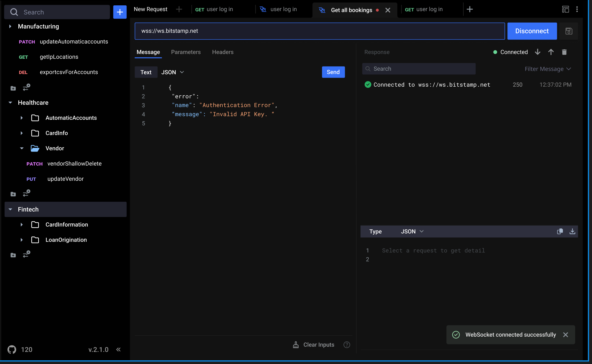Switch to the Parameters tab
Viewport: 592px width, 364px height.
[186, 52]
